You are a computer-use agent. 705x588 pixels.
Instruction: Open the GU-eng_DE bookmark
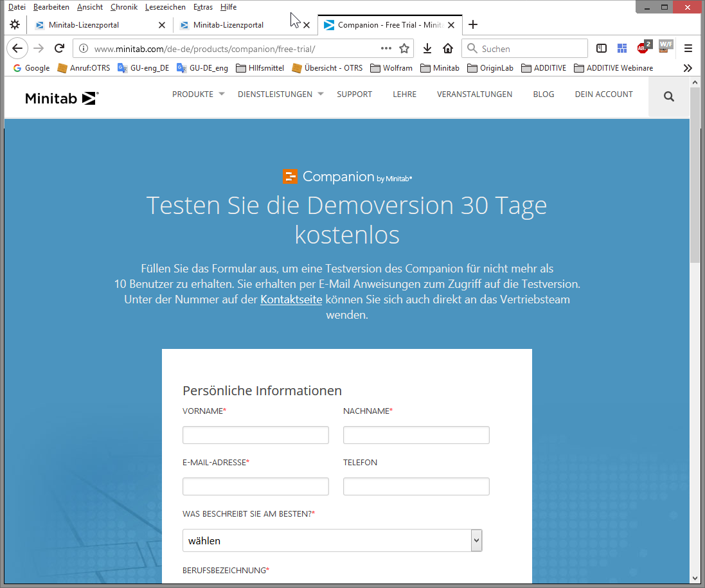tap(143, 68)
